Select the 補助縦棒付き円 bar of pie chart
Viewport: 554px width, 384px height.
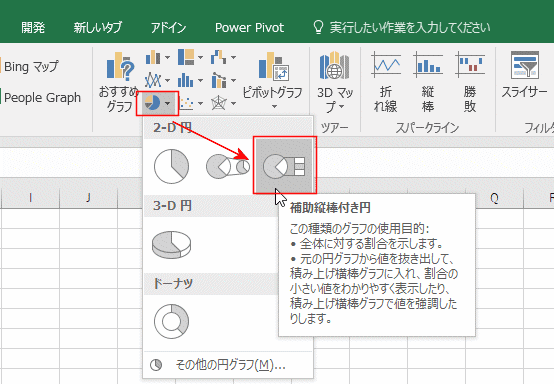click(x=284, y=165)
